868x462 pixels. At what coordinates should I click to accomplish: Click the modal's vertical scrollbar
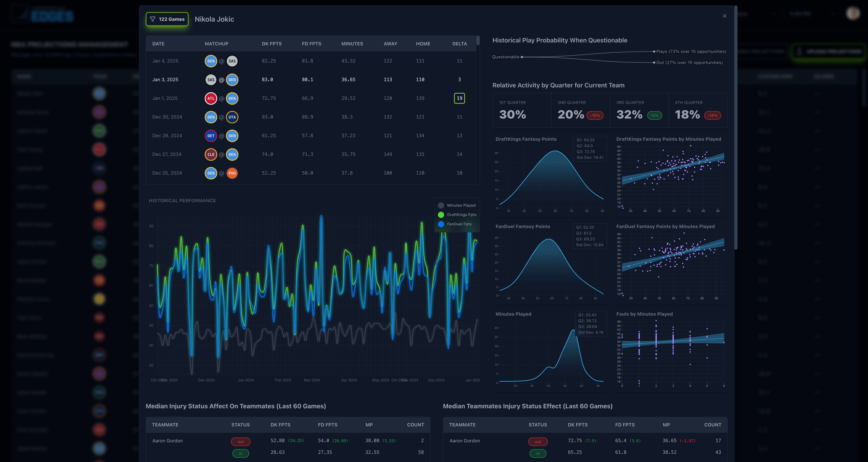pyautogui.click(x=736, y=128)
